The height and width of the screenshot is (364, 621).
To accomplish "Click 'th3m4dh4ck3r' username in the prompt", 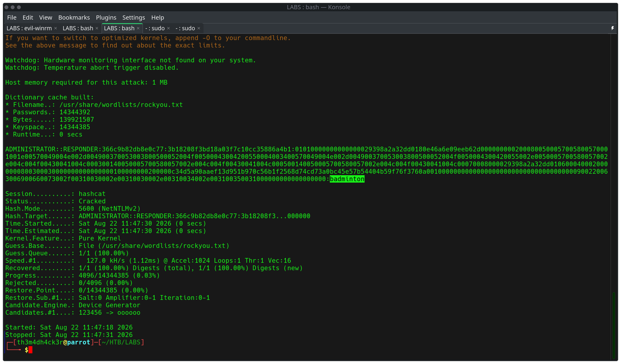I will coord(40,342).
